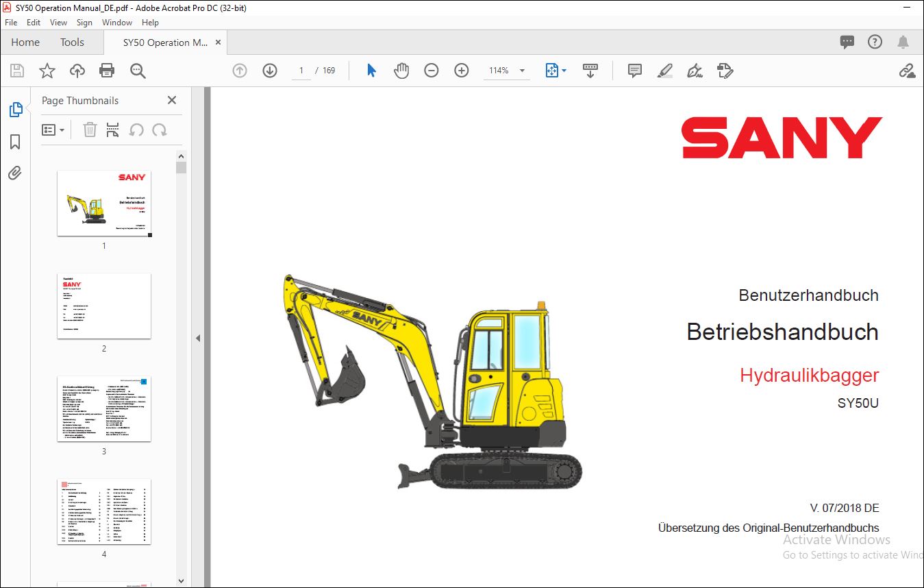Go to previous page arrow

(240, 71)
